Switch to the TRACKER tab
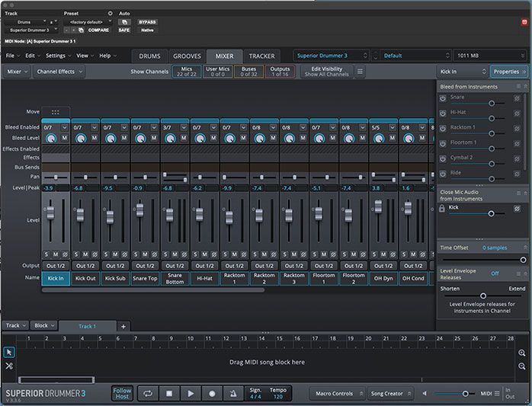Image resolution: width=532 pixels, height=406 pixels. [261, 56]
